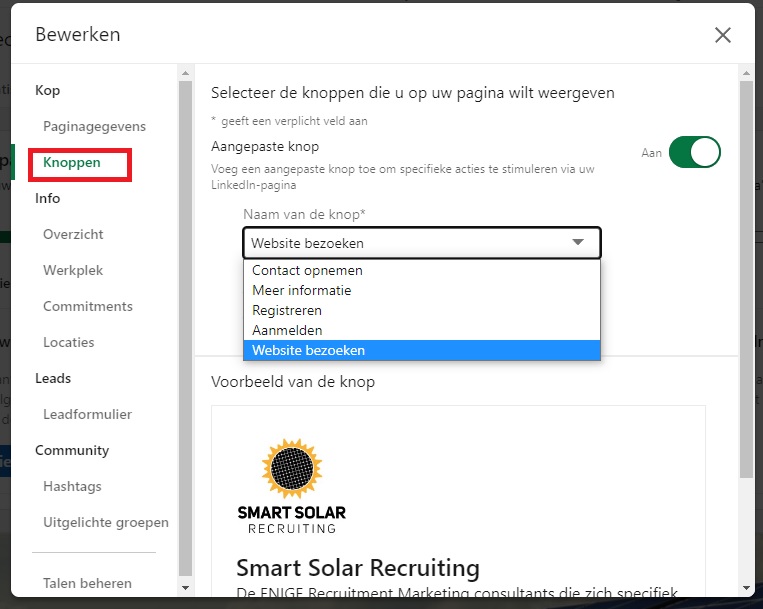Screen dimensions: 763x609
Task: Open Leadformulier under Leads
Action: (87, 415)
